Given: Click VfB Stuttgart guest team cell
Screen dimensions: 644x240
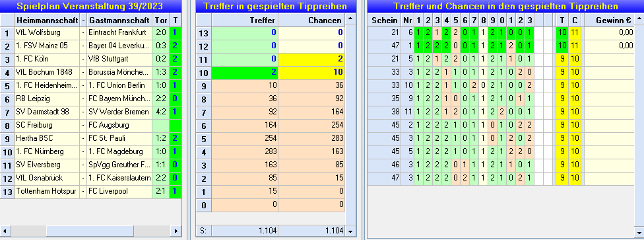Looking at the screenshot, I should coord(119,59).
